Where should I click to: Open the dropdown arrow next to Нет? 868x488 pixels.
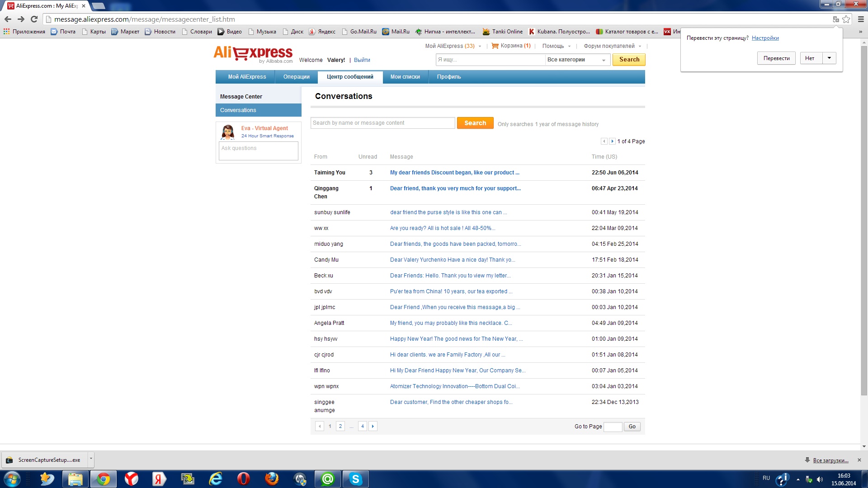tap(829, 58)
